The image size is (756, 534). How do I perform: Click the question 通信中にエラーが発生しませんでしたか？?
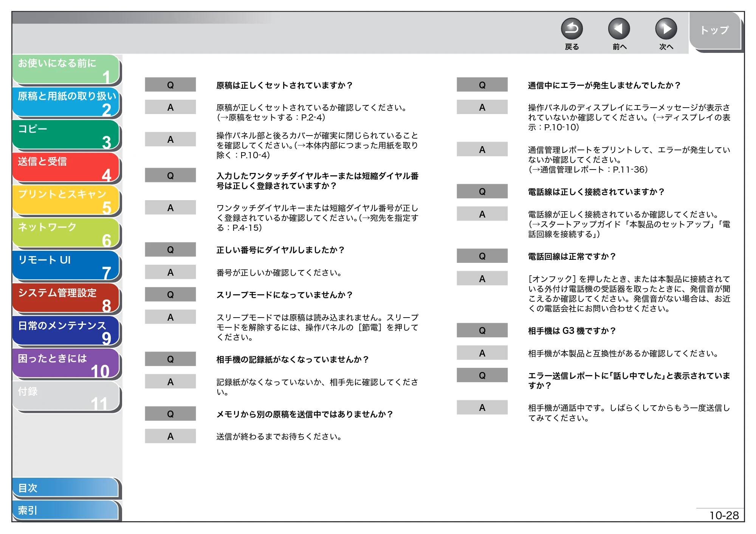[604, 85]
